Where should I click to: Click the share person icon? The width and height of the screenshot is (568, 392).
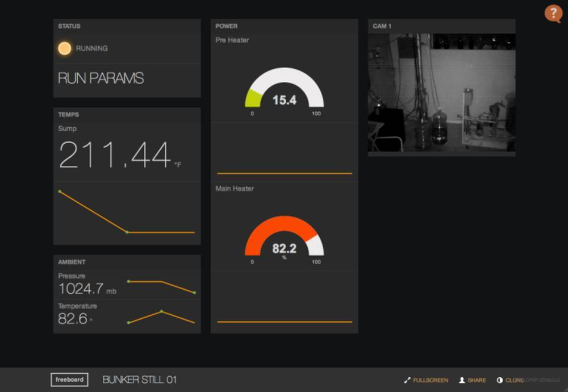(462, 380)
